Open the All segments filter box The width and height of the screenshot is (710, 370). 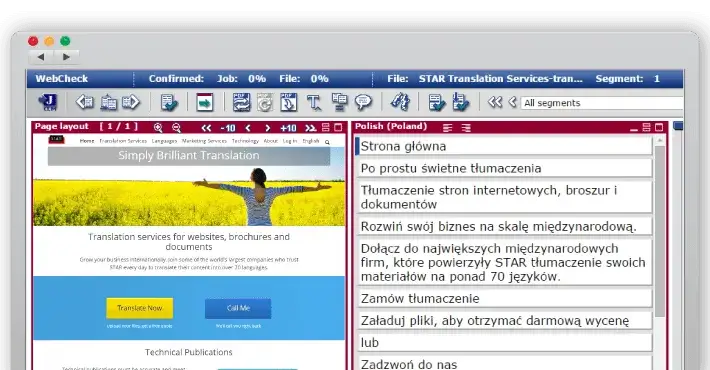tap(601, 103)
